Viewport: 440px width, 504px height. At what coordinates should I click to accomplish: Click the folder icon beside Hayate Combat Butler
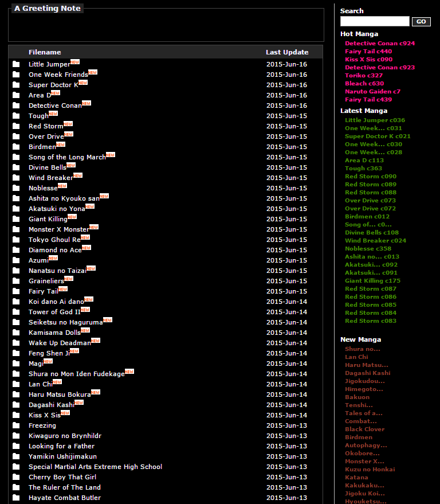[x=16, y=498]
